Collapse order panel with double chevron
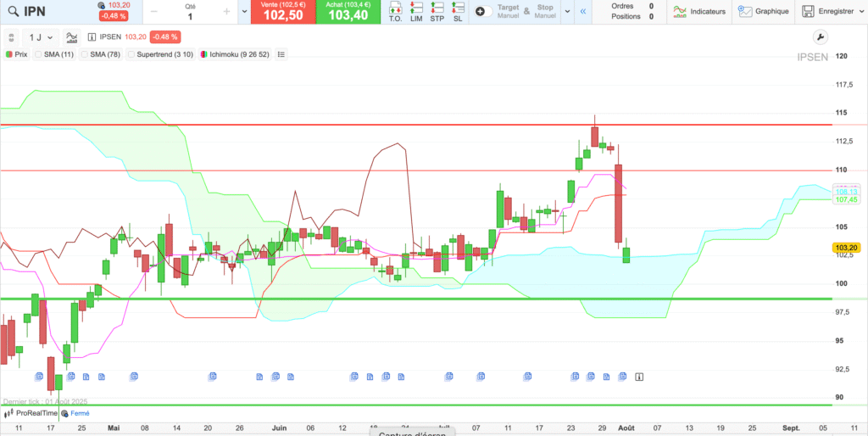This screenshot has height=436, width=868. coord(582,12)
